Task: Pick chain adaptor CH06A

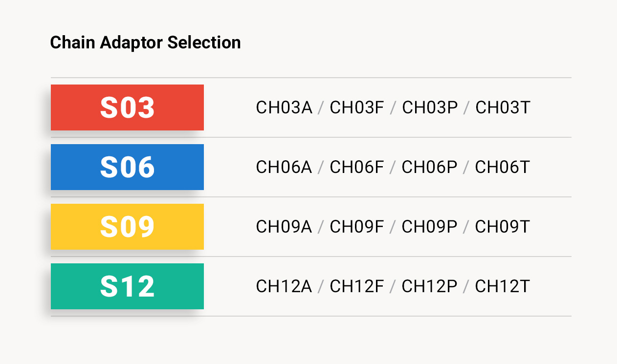Action: tap(284, 167)
